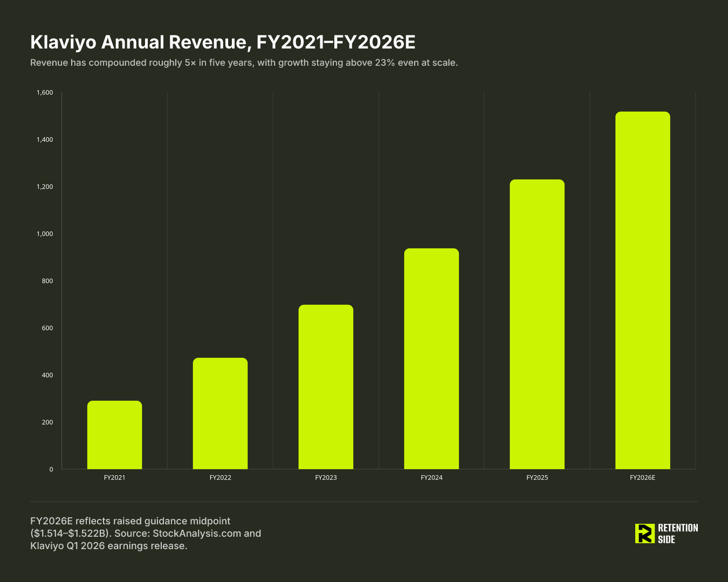Select the FY2026E revenue bar
728x582 pixels.
tap(643, 290)
